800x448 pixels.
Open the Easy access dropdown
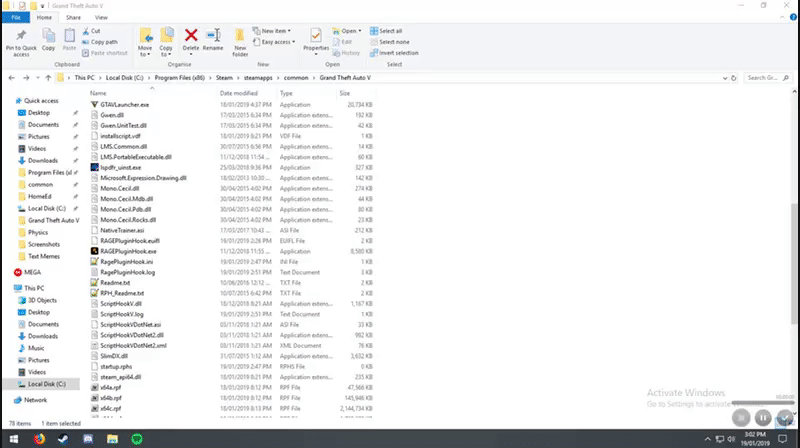pos(274,42)
